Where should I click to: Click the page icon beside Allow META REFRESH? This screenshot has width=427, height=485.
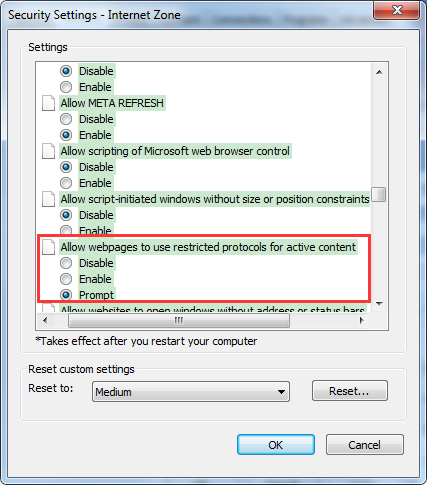click(48, 103)
